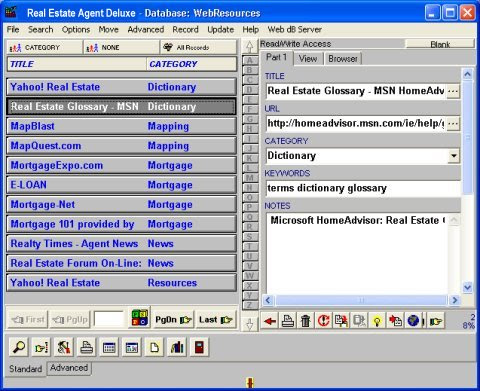Click the First button
The image size is (480, 391).
pyautogui.click(x=28, y=320)
